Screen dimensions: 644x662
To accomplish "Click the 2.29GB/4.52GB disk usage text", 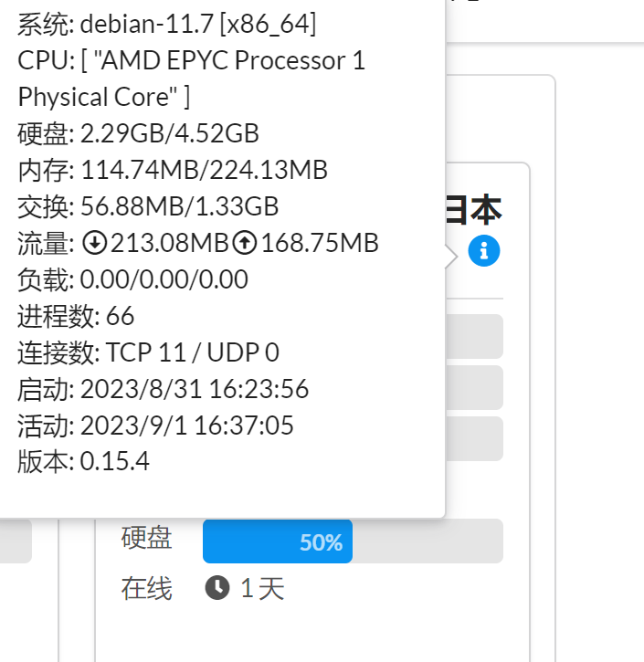I will 169,133.
